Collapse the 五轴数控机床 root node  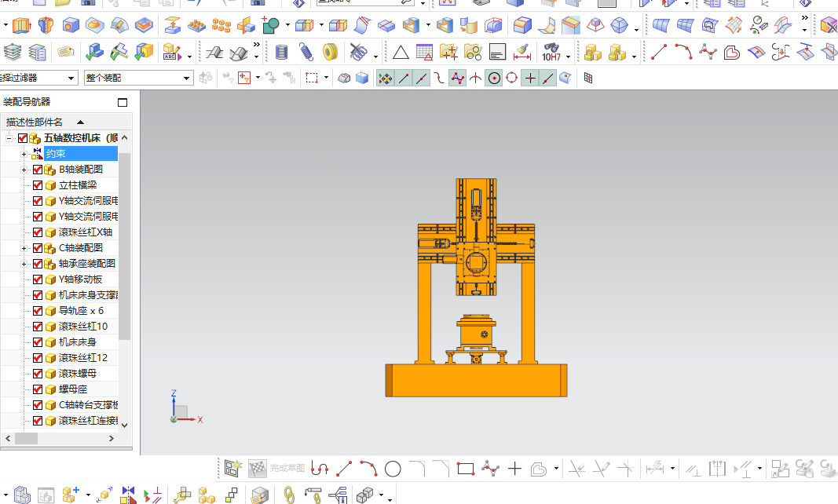pyautogui.click(x=9, y=138)
